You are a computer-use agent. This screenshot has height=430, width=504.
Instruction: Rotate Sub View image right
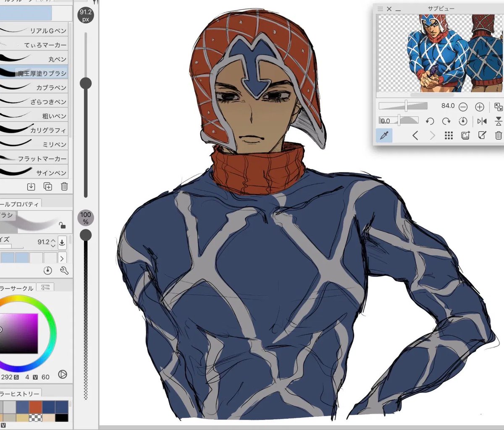point(446,121)
